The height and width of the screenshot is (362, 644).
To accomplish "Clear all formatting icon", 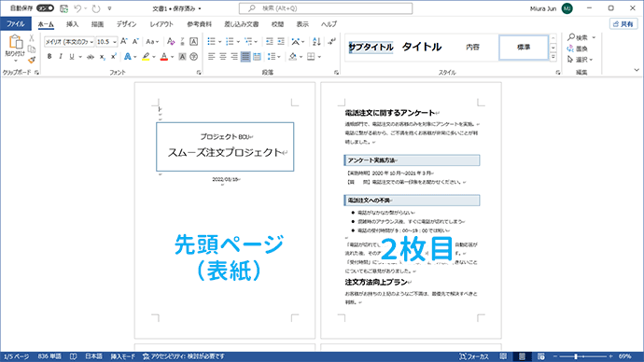I will (x=171, y=41).
